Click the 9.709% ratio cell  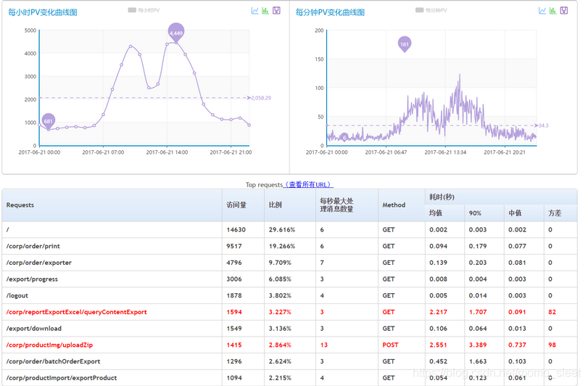(280, 263)
